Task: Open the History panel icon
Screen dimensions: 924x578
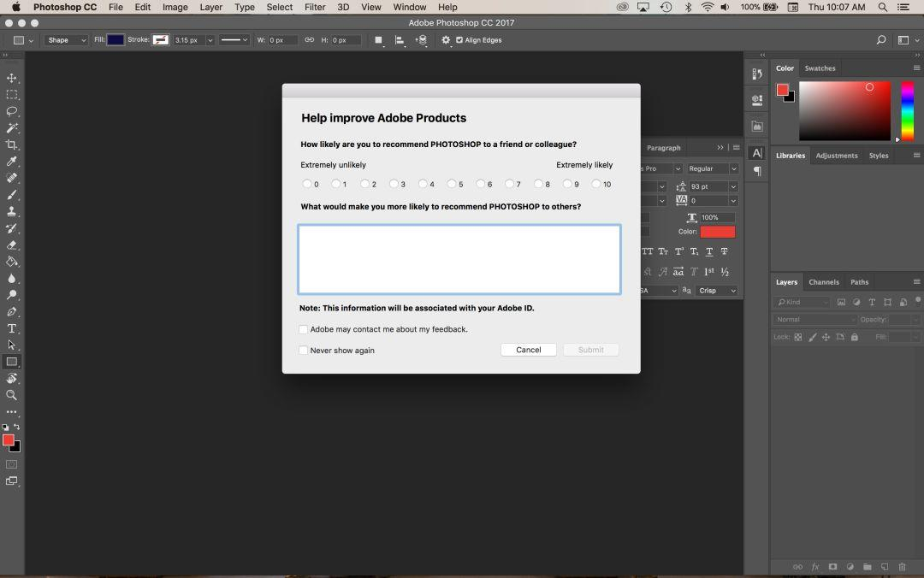Action: coord(757,74)
